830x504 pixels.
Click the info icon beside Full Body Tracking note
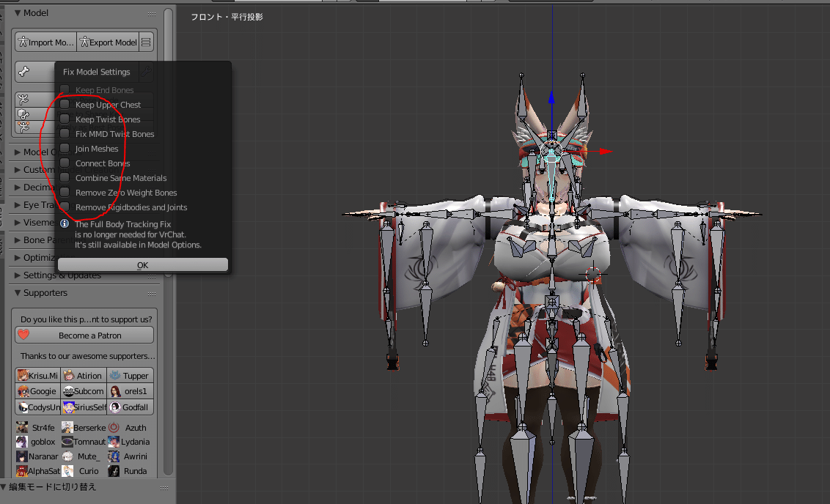[65, 223]
